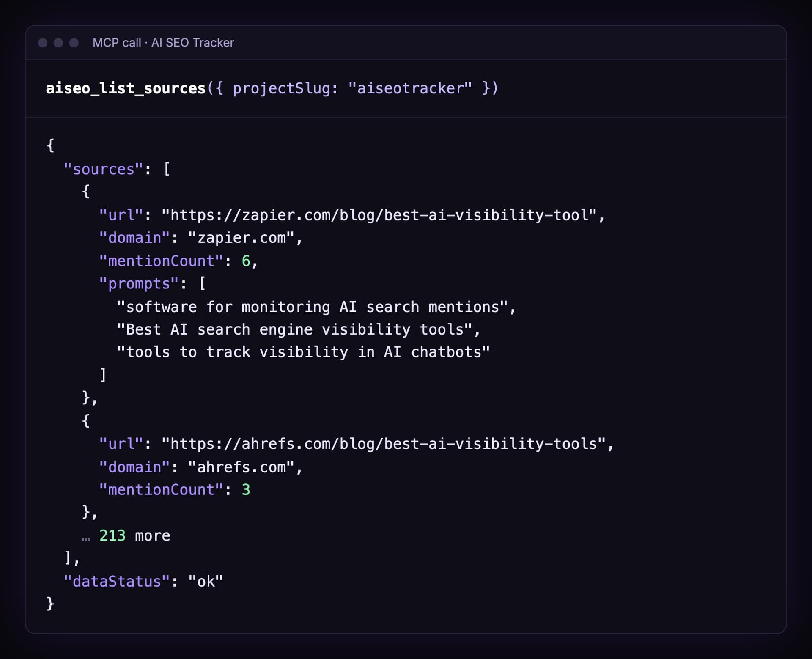Click the "domain" key above ahrefs.com value
This screenshot has width=812, height=659.
click(x=134, y=467)
